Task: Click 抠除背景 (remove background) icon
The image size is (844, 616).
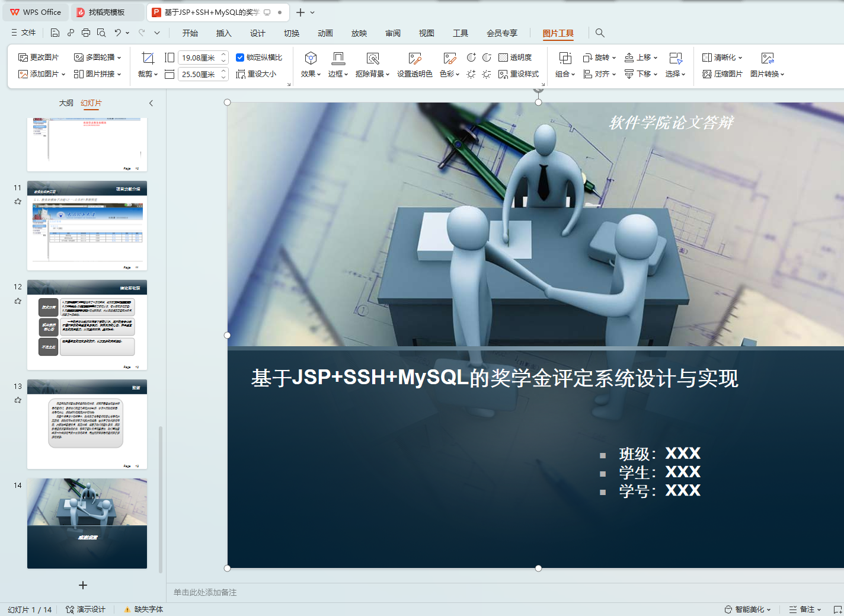Action: [x=373, y=58]
